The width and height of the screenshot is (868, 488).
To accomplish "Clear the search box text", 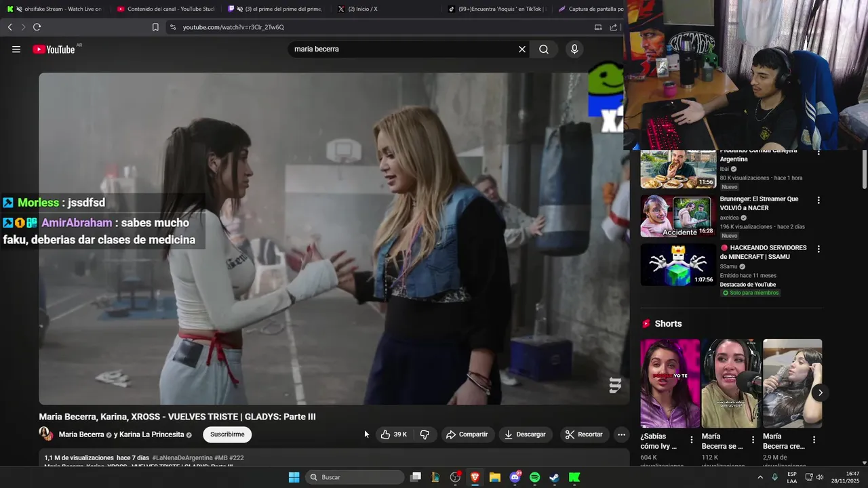I will point(522,49).
